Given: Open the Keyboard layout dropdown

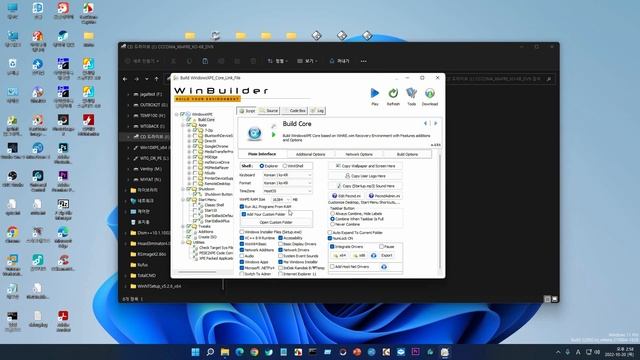Looking at the screenshot, I should pos(287,175).
